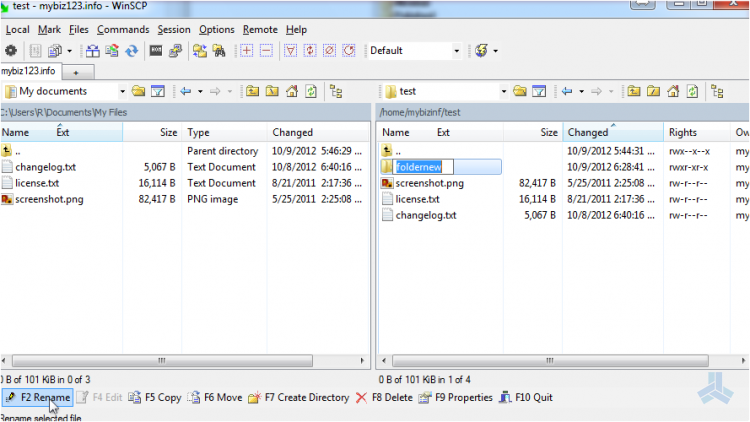
Task: Sort remote files by Rights column
Action: (x=697, y=133)
